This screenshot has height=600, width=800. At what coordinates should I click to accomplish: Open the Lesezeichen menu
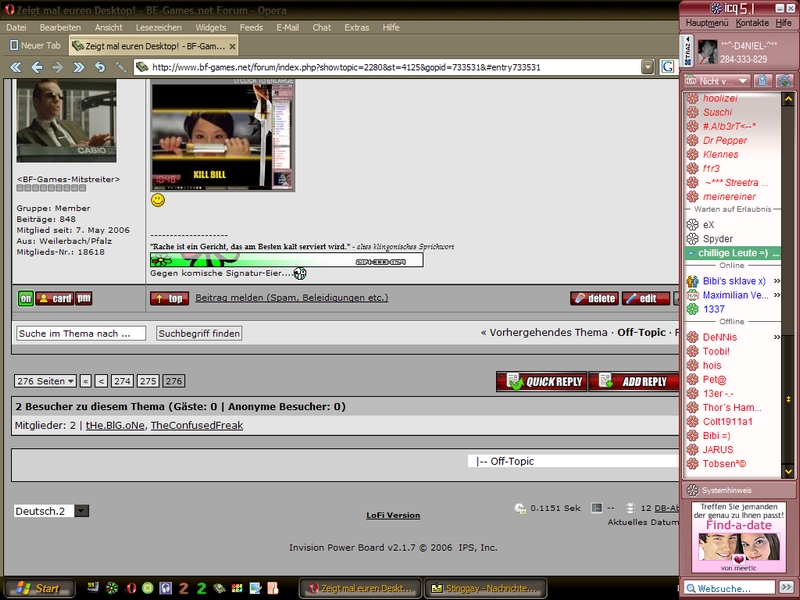(159, 28)
